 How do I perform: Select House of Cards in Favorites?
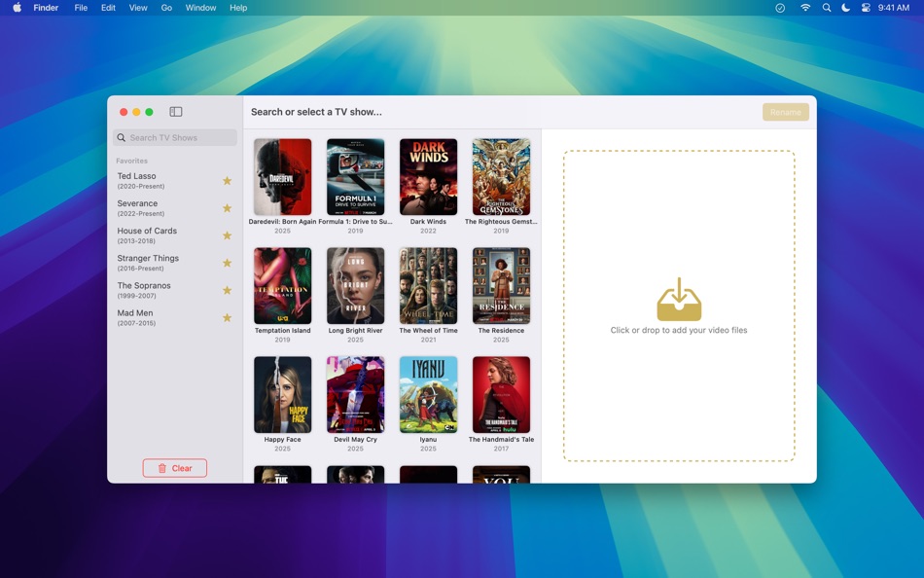pyautogui.click(x=175, y=235)
